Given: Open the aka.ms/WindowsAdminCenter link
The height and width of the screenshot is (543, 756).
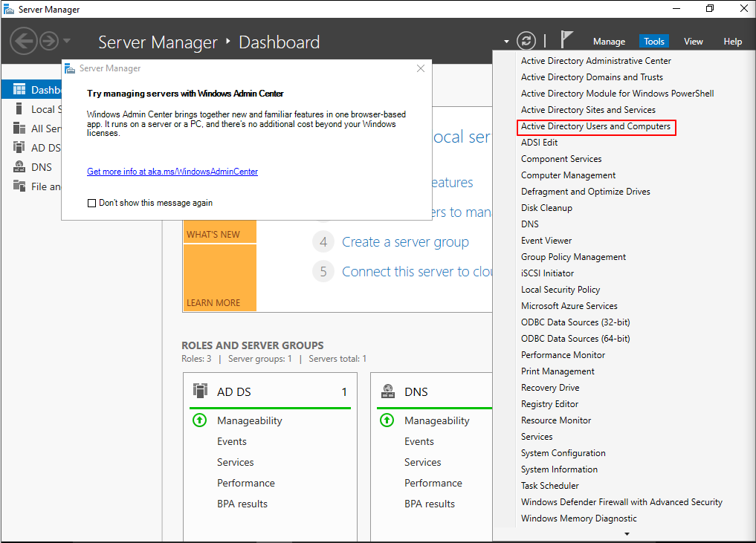Looking at the screenshot, I should [x=172, y=172].
